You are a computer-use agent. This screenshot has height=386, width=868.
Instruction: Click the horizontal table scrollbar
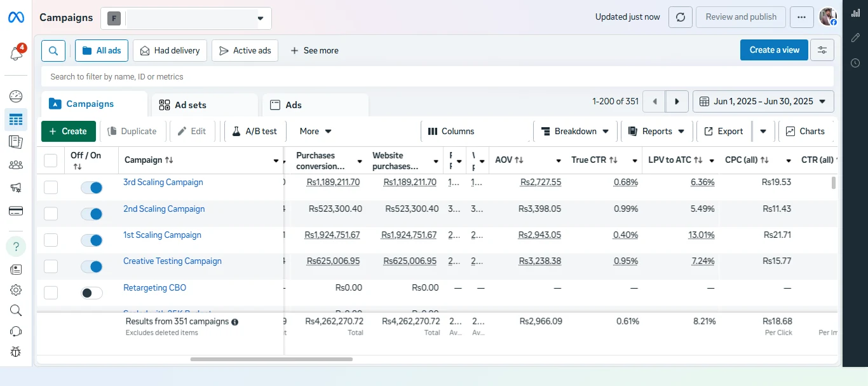click(x=271, y=359)
